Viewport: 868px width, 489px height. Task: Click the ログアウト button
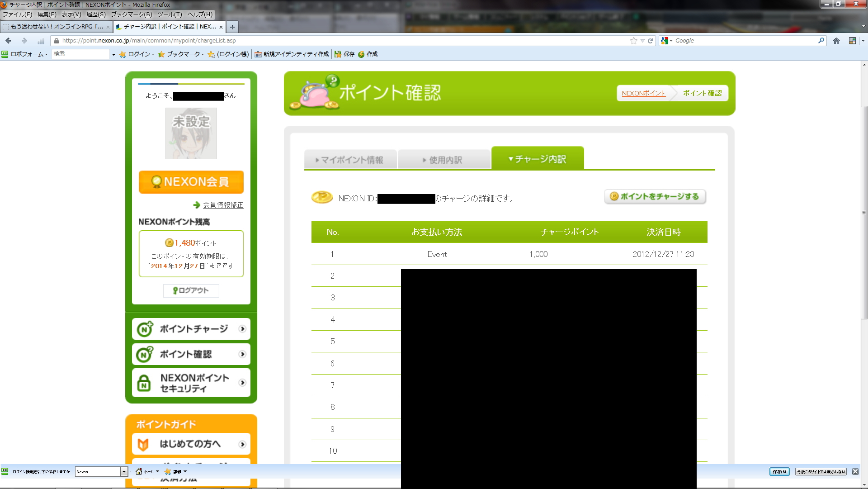(x=191, y=290)
